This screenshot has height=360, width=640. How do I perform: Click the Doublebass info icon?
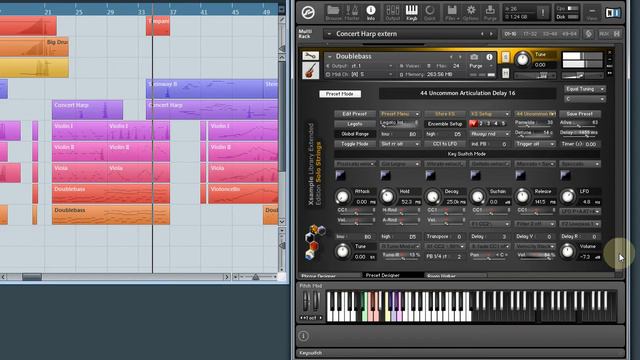pyautogui.click(x=489, y=57)
